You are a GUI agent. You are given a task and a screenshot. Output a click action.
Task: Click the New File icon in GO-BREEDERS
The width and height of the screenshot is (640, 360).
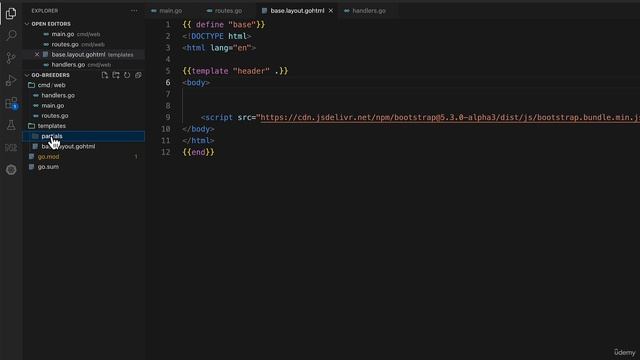tap(105, 75)
